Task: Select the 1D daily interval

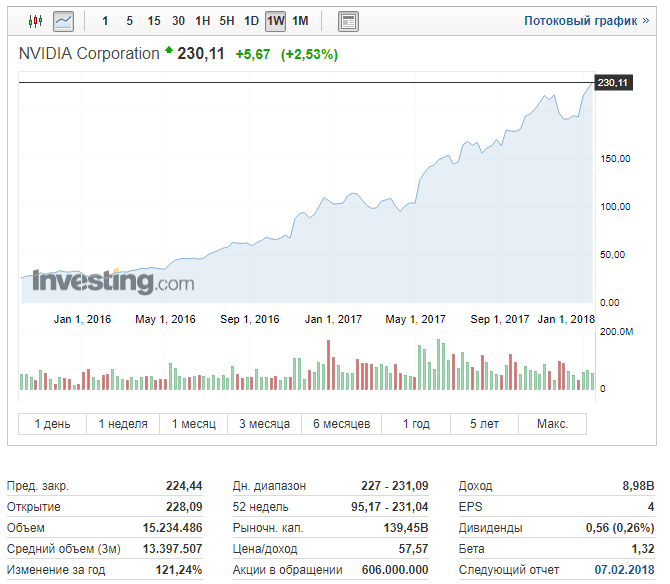Action: coord(251,21)
